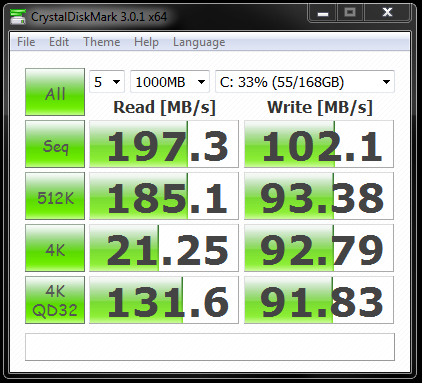Click the empty comment field at the bottom
The width and height of the screenshot is (422, 383).
click(x=210, y=347)
